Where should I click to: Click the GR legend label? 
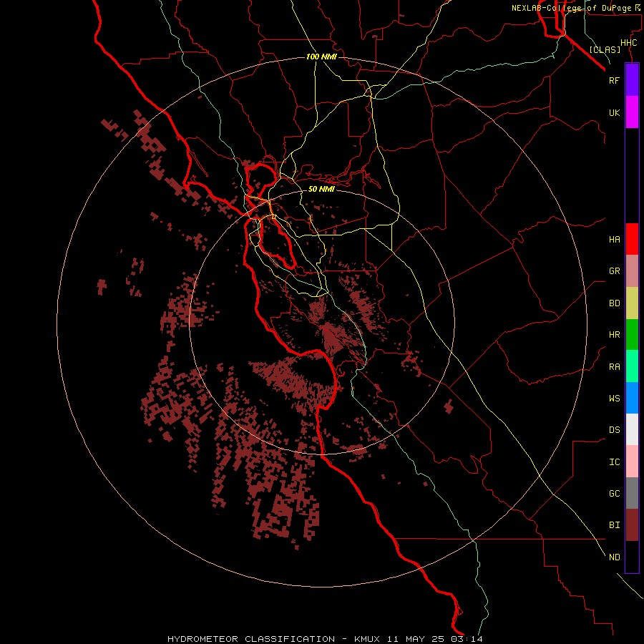coord(614,271)
